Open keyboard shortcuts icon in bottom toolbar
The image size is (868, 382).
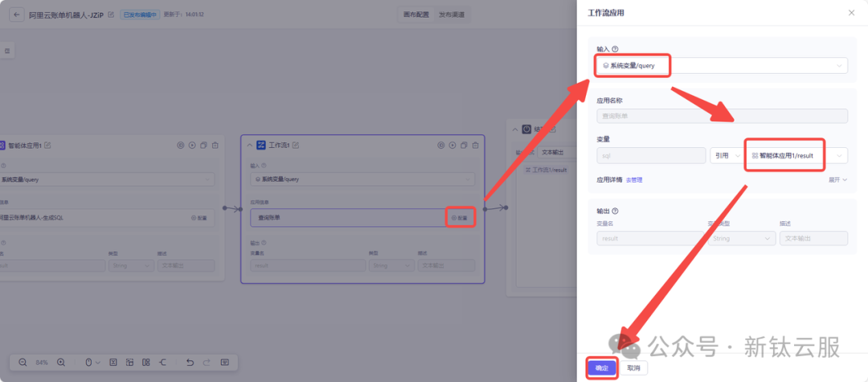point(225,362)
